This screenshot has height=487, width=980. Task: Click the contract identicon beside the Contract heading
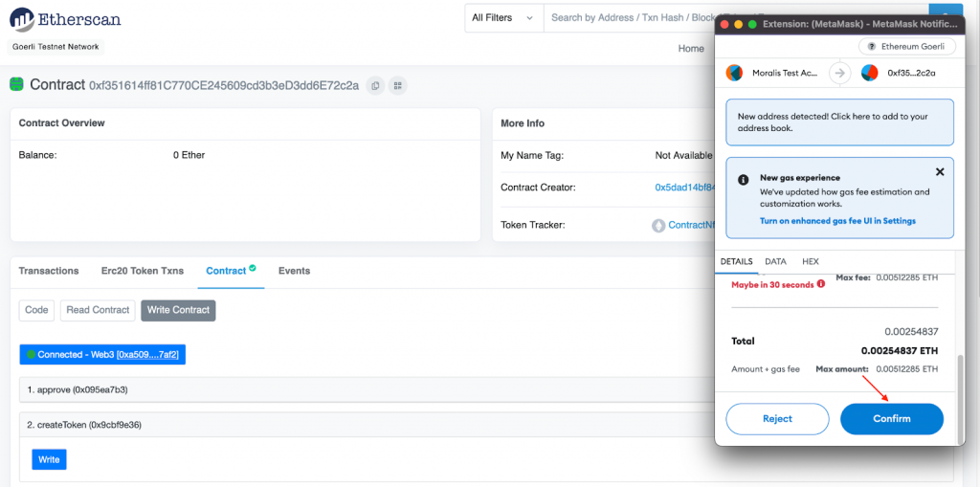(16, 84)
